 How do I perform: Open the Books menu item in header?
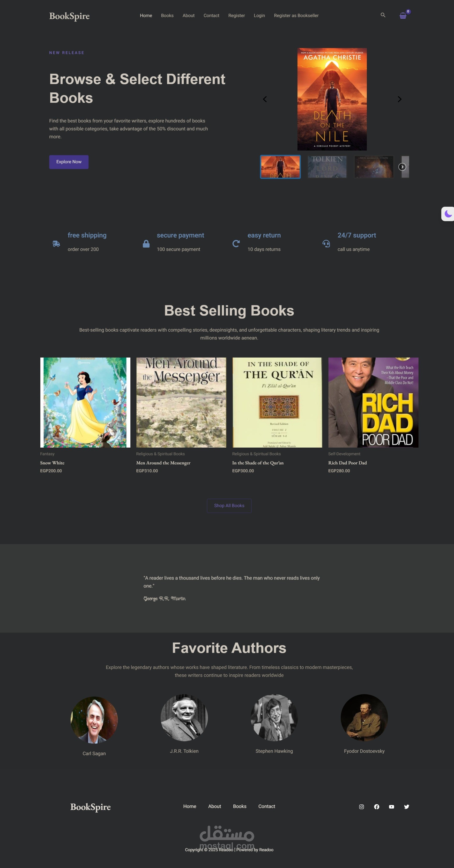pyautogui.click(x=167, y=16)
